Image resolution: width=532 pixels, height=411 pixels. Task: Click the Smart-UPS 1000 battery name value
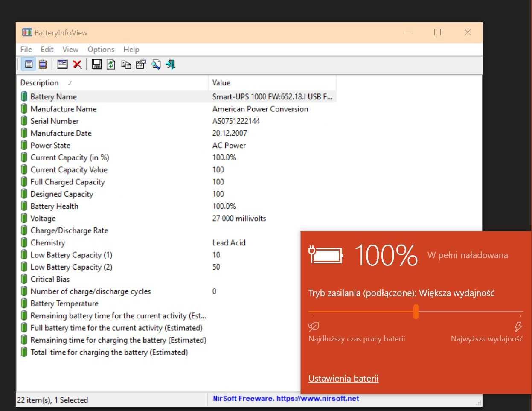tap(272, 96)
